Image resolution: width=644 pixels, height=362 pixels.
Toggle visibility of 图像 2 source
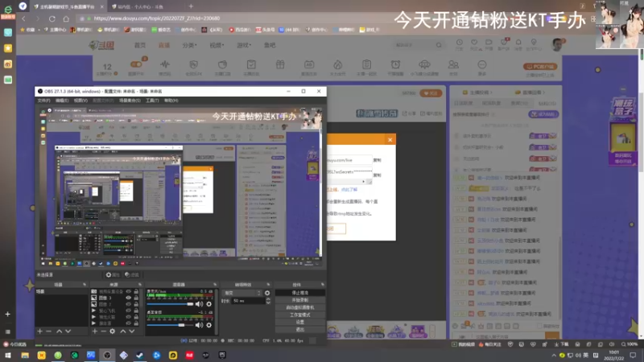[129, 304]
